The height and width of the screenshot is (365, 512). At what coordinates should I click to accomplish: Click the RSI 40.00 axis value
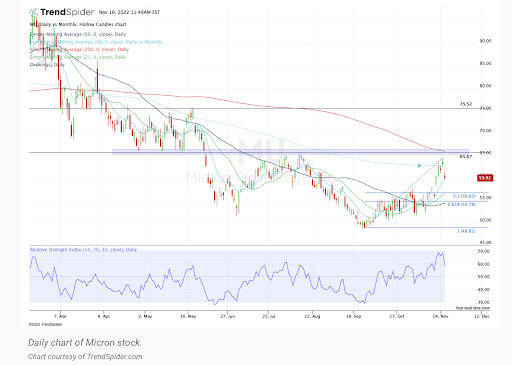click(x=484, y=290)
